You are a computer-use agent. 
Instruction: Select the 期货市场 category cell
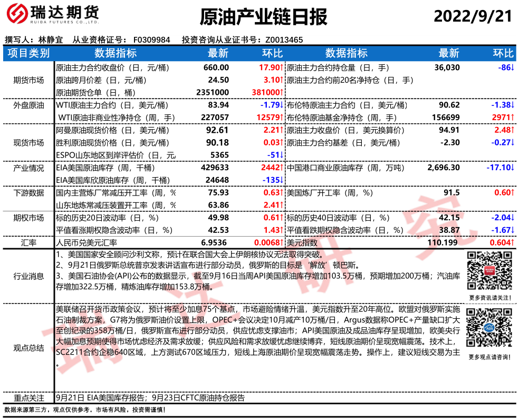(28, 80)
